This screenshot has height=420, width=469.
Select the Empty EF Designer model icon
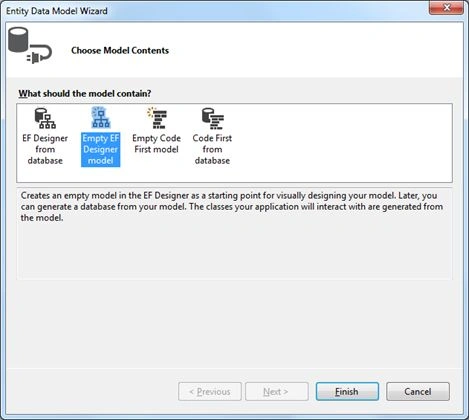point(101,118)
